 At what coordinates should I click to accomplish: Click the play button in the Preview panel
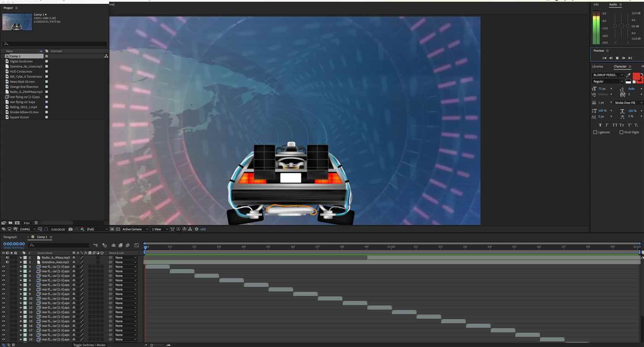pos(617,58)
